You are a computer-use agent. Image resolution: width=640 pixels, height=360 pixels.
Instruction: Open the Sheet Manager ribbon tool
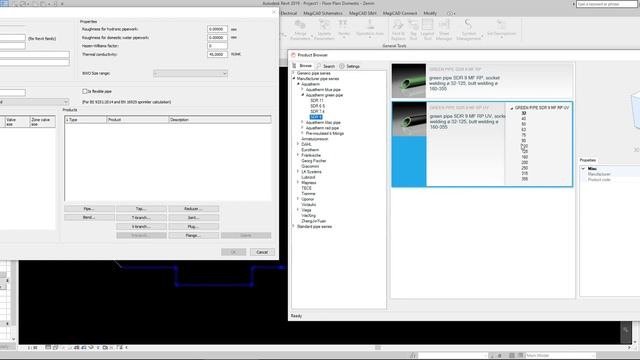click(x=444, y=25)
